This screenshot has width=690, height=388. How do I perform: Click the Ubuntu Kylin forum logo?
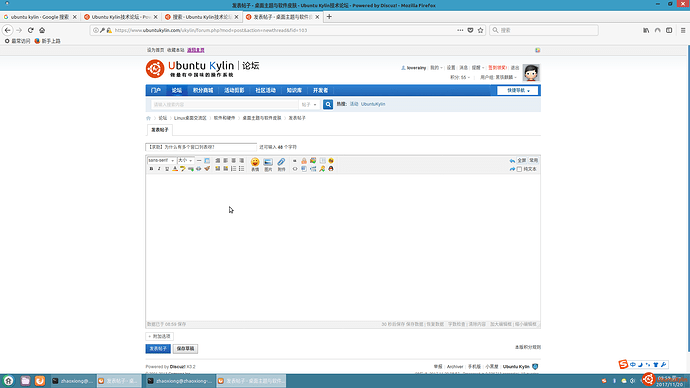[202, 69]
